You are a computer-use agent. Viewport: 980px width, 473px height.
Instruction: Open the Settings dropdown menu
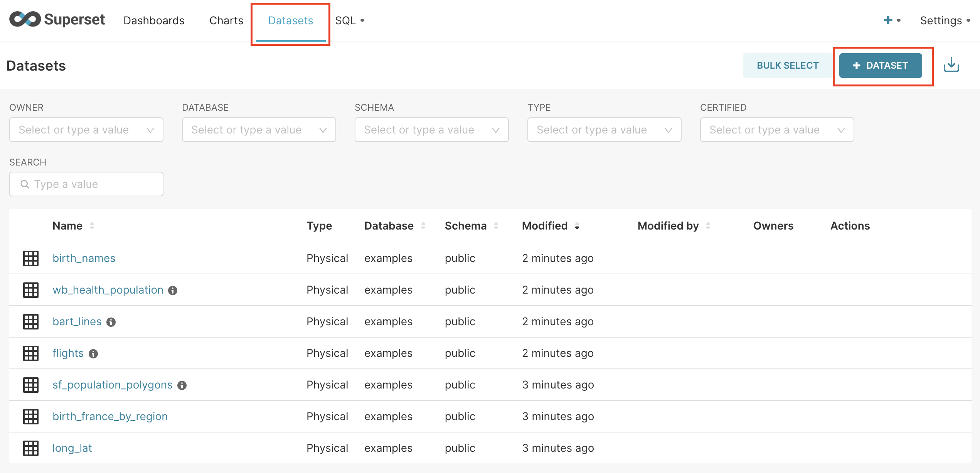tap(945, 20)
